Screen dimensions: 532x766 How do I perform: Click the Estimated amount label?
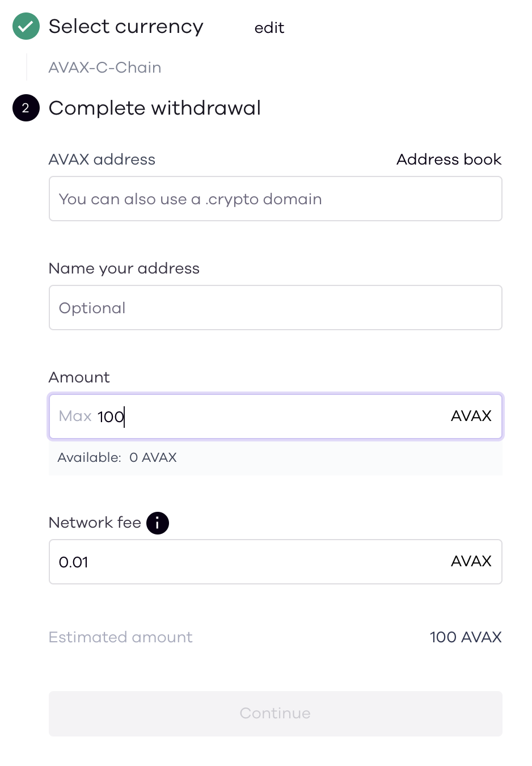(121, 637)
